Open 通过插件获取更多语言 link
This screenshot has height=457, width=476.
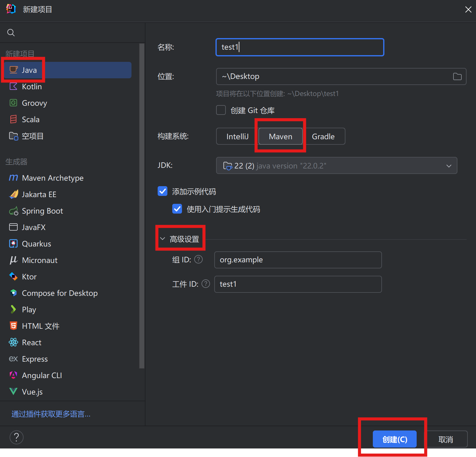[51, 414]
